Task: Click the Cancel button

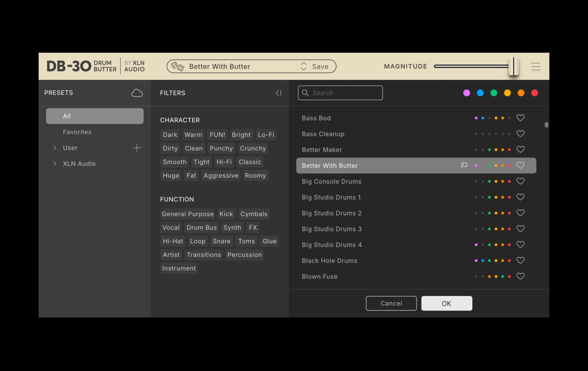Action: (x=391, y=303)
